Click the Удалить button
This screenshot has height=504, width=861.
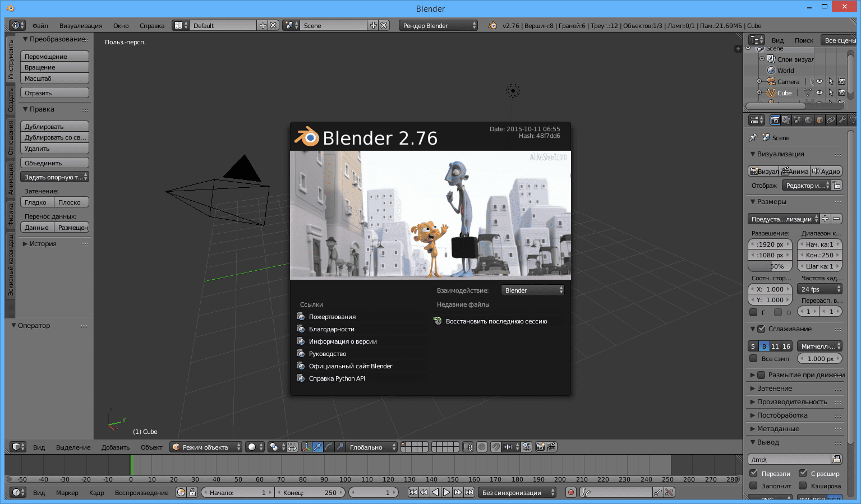(x=54, y=149)
